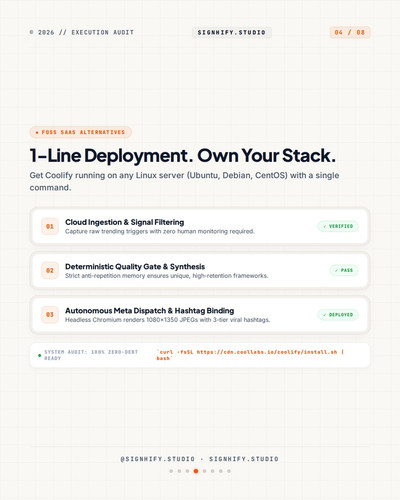Click the 03 step number icon
400x500 pixels.
tap(50, 314)
